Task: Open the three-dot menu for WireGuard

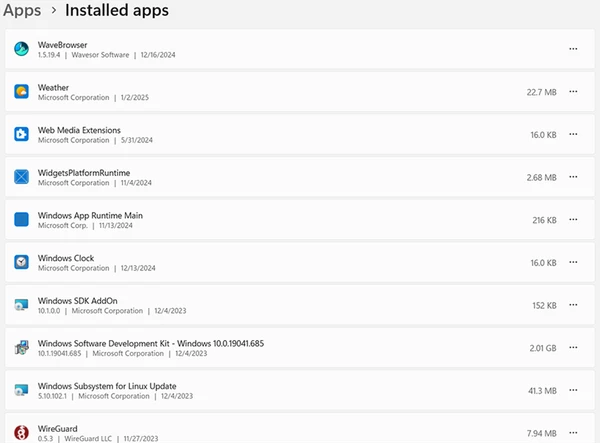Action: (x=573, y=433)
